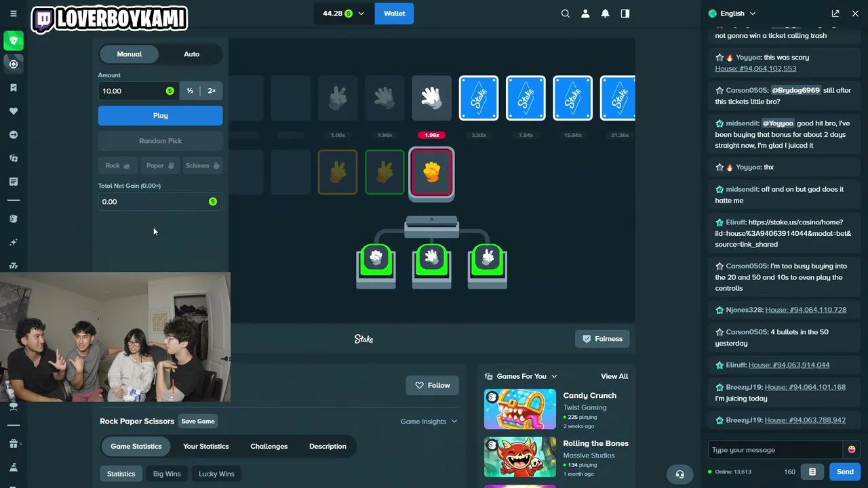The height and width of the screenshot is (488, 868).
Task: Open Eliruff's House #94,063,914,044 link
Action: coord(789,365)
